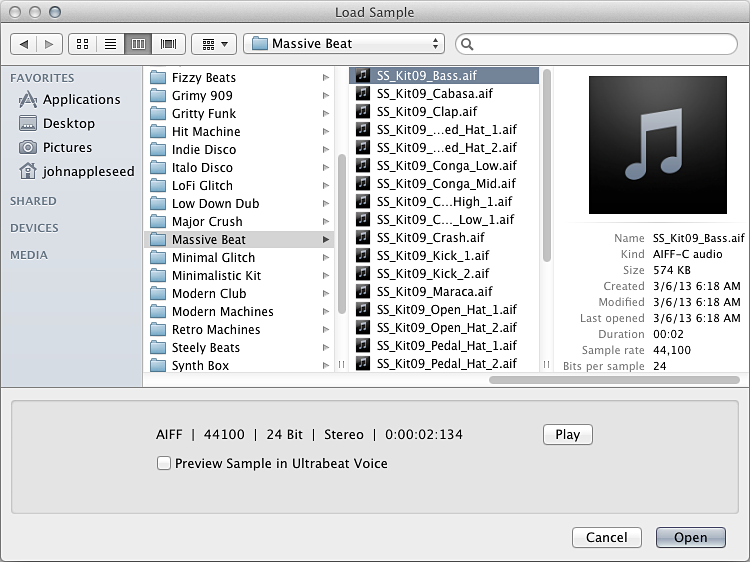The height and width of the screenshot is (562, 750).
Task: Click the DEVICES sidebar heading
Action: [34, 228]
